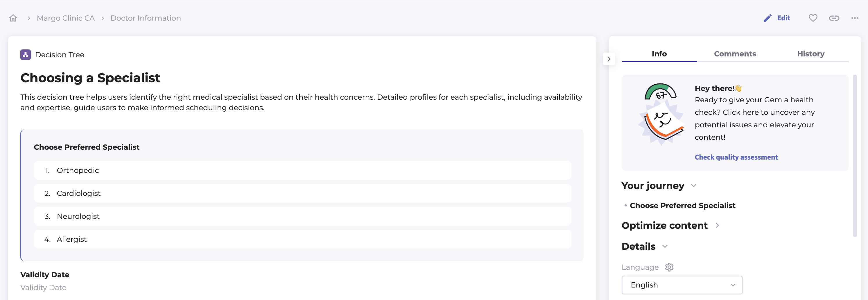
Task: Collapse the Your journey section
Action: 693,186
